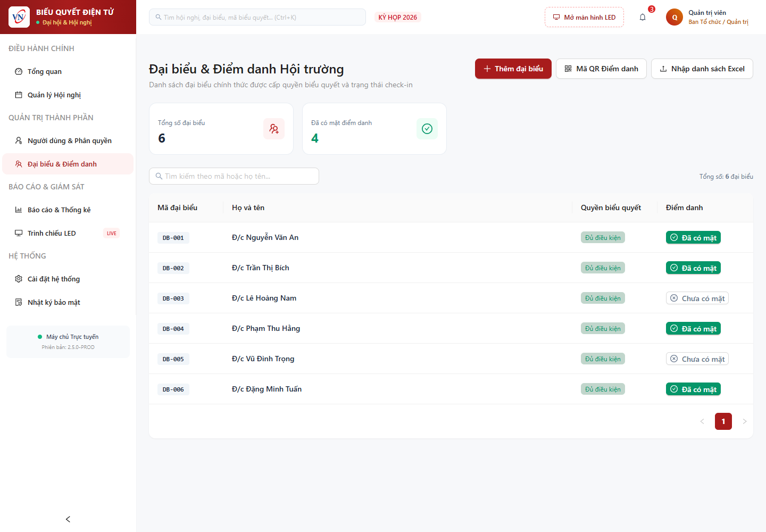Screen dimensions: 766x532
Task: Click the Quản trị viên profile name
Action: [x=707, y=13]
